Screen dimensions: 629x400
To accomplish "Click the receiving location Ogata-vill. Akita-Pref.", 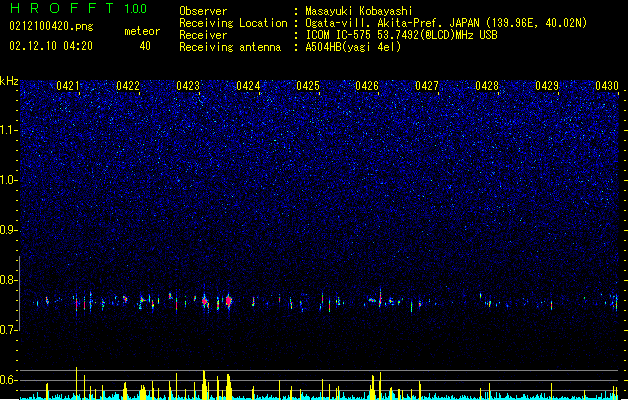I will point(446,23).
